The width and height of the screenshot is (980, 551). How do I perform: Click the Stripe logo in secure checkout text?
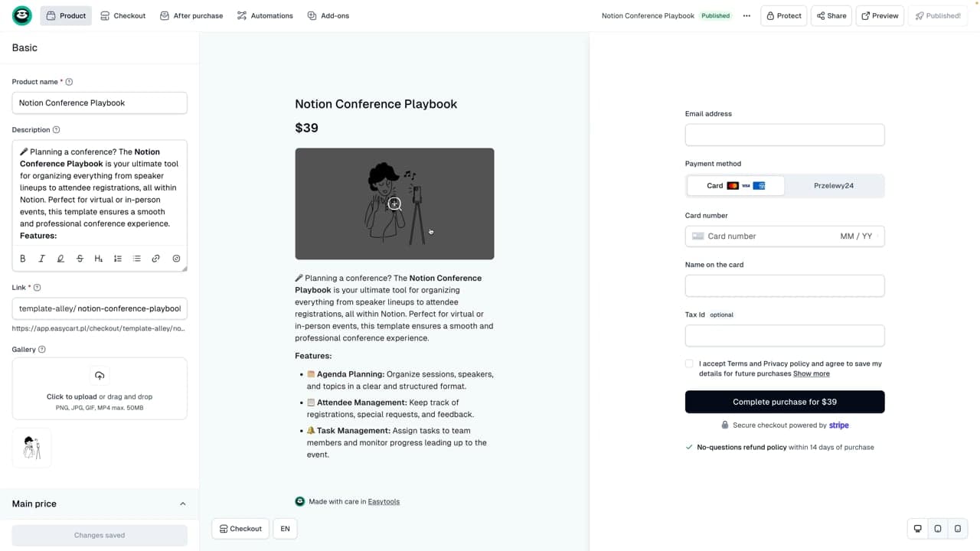tap(839, 425)
